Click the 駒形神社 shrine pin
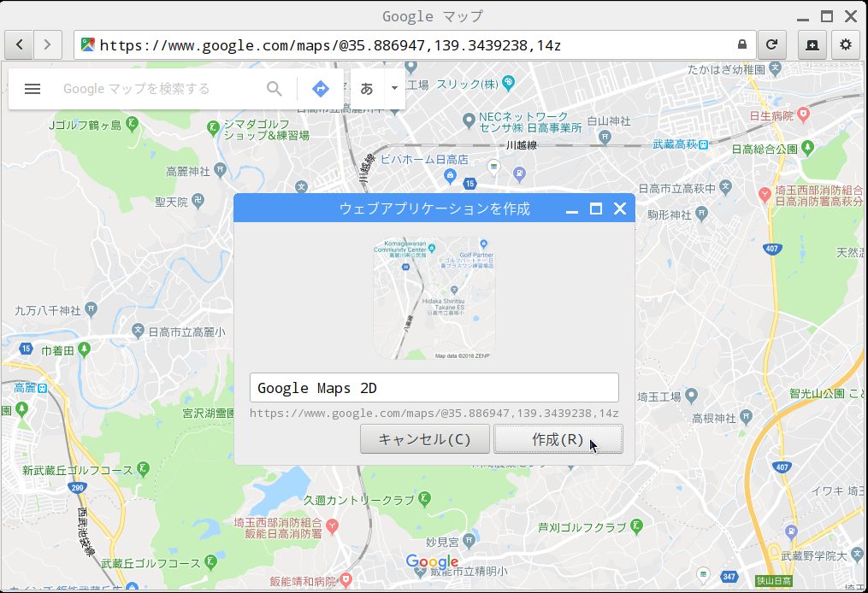Viewport: 868px width, 593px height. pyautogui.click(x=701, y=213)
